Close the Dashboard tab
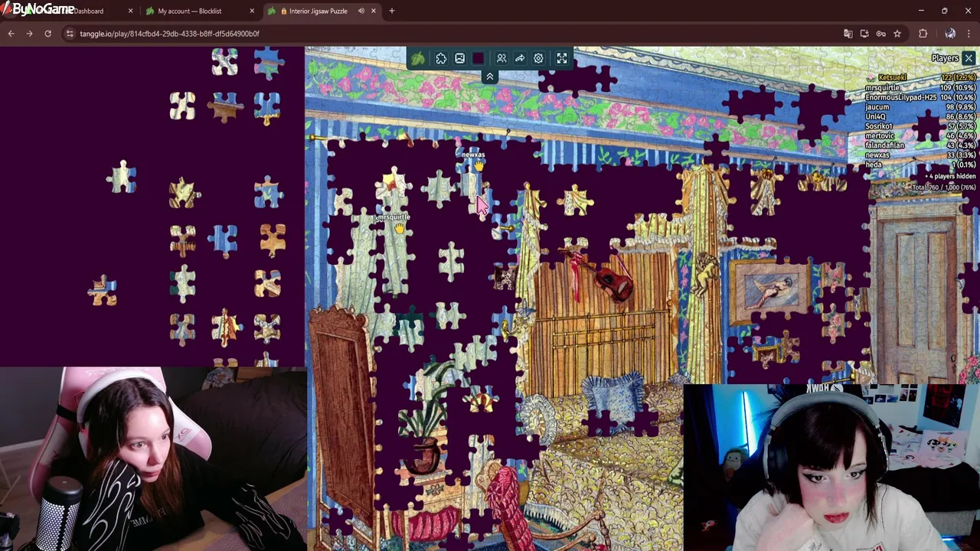The width and height of the screenshot is (980, 551). point(130,11)
